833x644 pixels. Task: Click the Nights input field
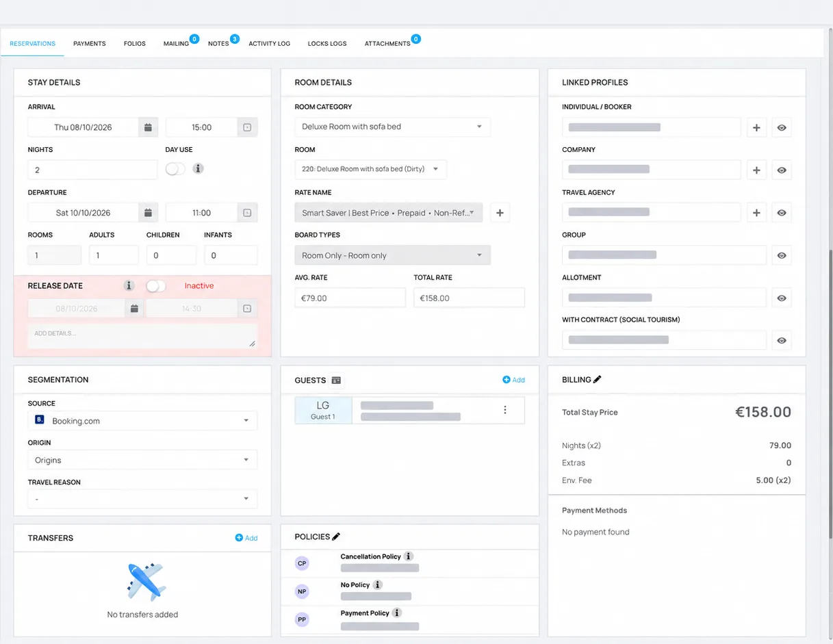coord(92,170)
